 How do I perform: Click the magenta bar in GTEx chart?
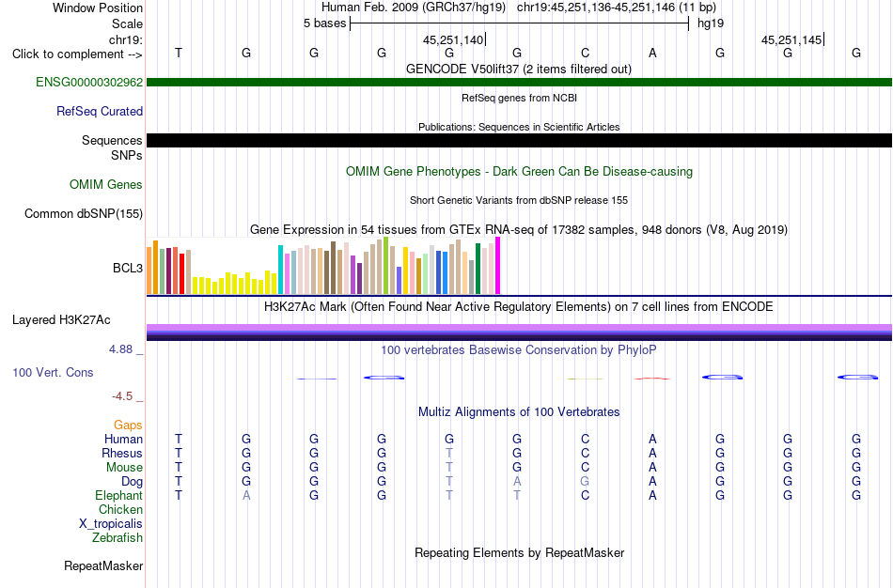point(498,266)
